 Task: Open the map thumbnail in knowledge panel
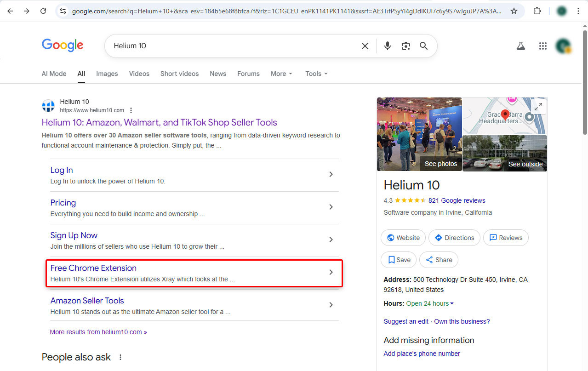point(505,116)
